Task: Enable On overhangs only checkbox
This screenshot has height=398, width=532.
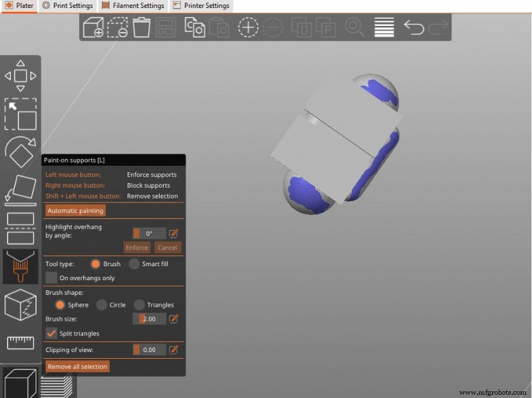Action: click(x=51, y=278)
